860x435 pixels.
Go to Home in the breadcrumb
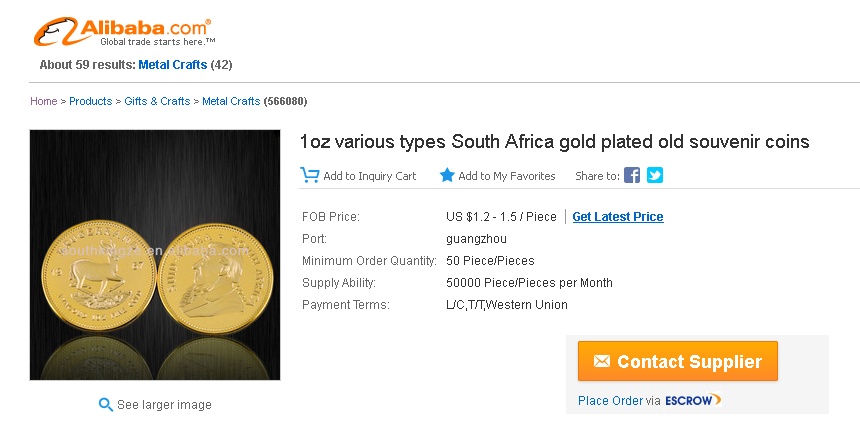coord(43,101)
